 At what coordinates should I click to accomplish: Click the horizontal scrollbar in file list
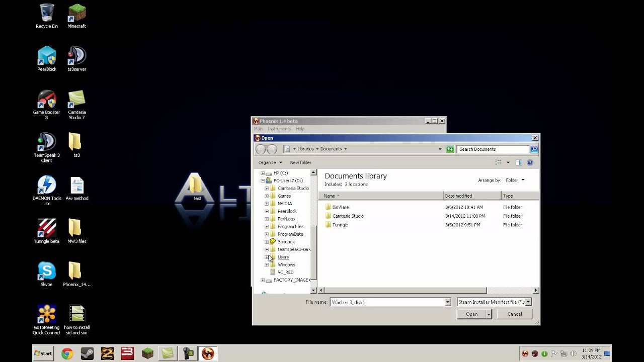coord(406,290)
